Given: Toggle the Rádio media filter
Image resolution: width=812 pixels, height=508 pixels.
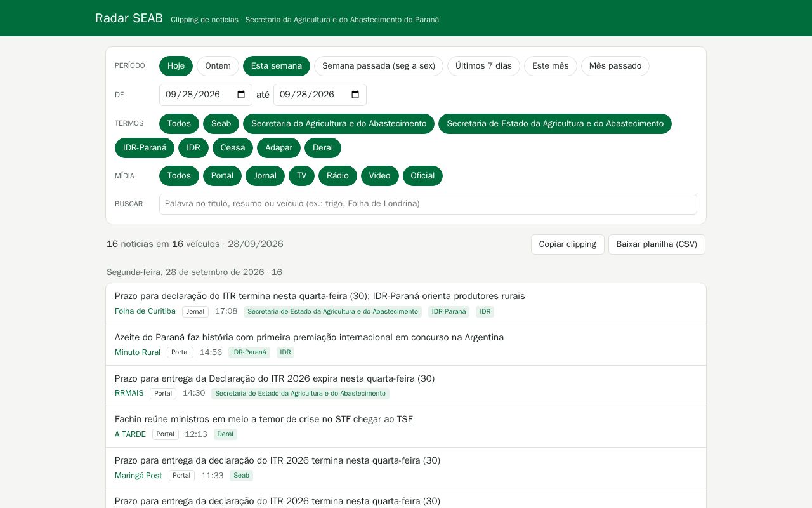Looking at the screenshot, I should coord(337,176).
